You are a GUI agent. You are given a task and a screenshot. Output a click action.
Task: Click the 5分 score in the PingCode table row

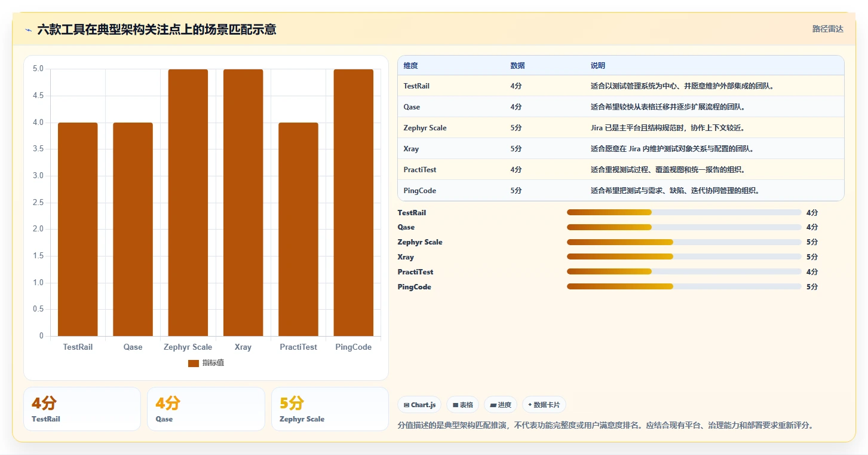(x=516, y=191)
